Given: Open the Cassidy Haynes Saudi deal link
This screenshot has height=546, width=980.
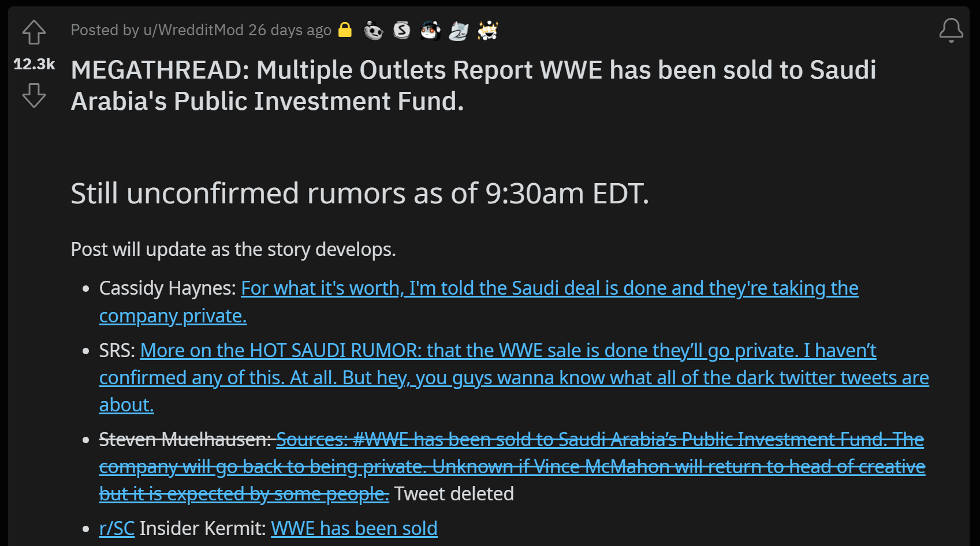Looking at the screenshot, I should coord(549,288).
